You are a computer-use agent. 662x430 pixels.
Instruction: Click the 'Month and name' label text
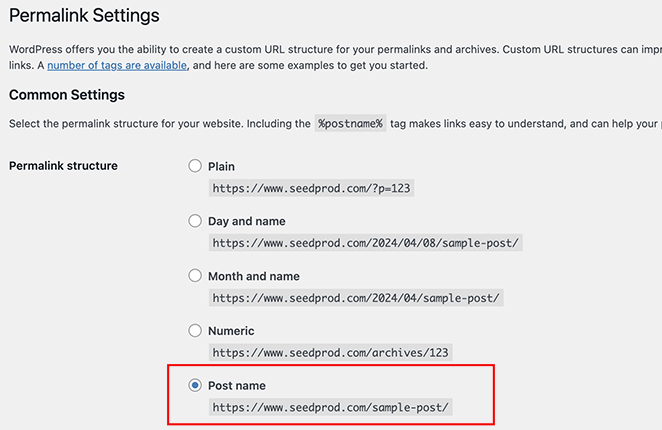click(x=253, y=276)
